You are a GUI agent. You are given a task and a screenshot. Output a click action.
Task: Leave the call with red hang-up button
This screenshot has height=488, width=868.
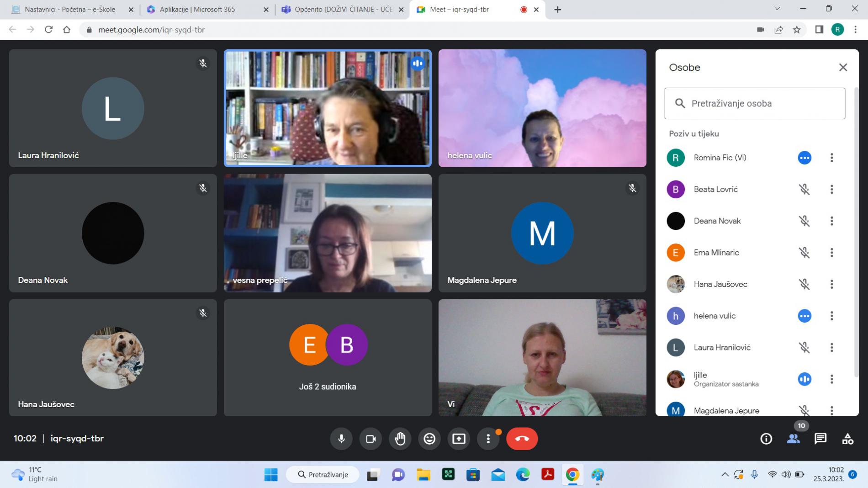(x=522, y=439)
